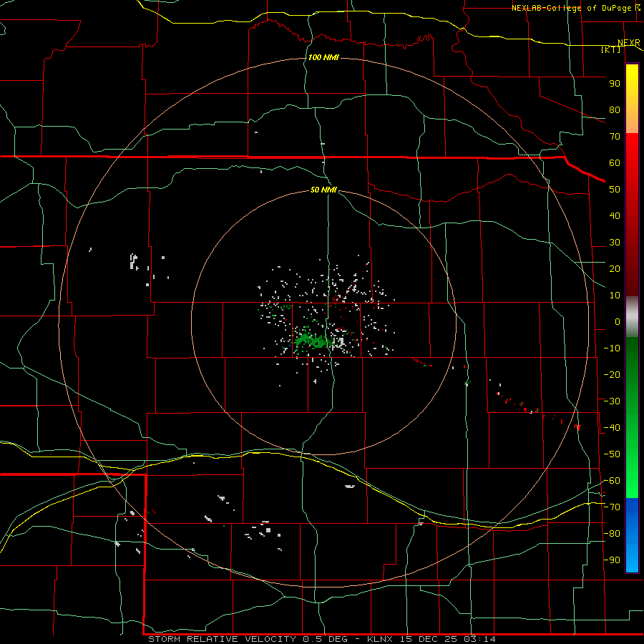Click the -80 value on the velocity scale
The height and width of the screenshot is (644, 644).
(x=612, y=534)
